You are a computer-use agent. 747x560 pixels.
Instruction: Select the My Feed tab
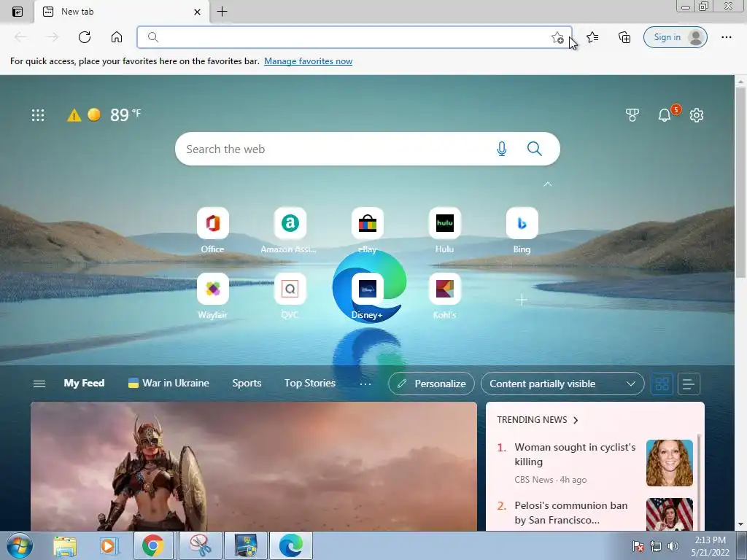point(84,384)
